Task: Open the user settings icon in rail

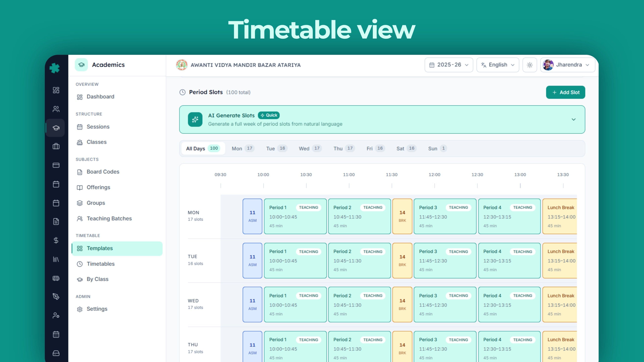Action: coord(56,315)
